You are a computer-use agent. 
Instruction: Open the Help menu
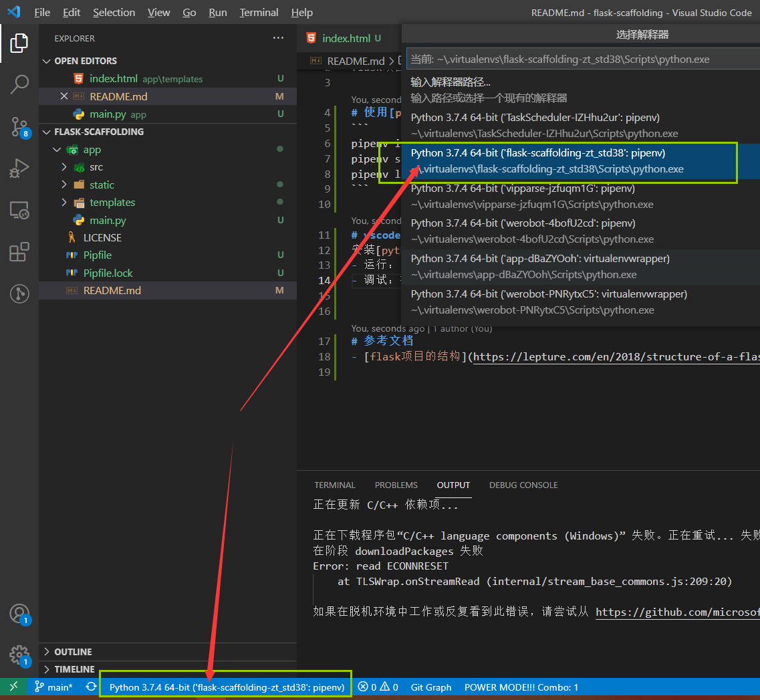click(301, 12)
